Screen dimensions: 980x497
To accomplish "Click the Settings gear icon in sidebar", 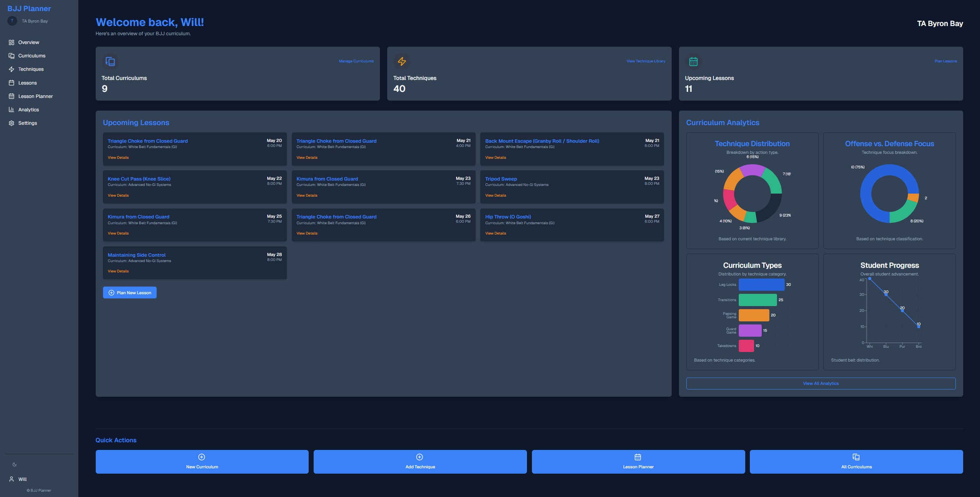I will click(11, 123).
